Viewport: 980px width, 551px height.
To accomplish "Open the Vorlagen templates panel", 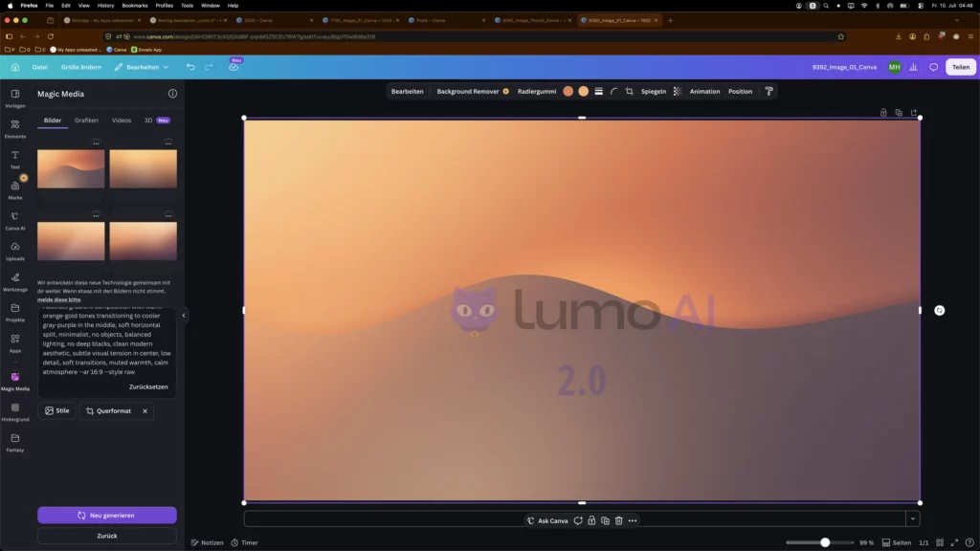I will click(x=15, y=99).
